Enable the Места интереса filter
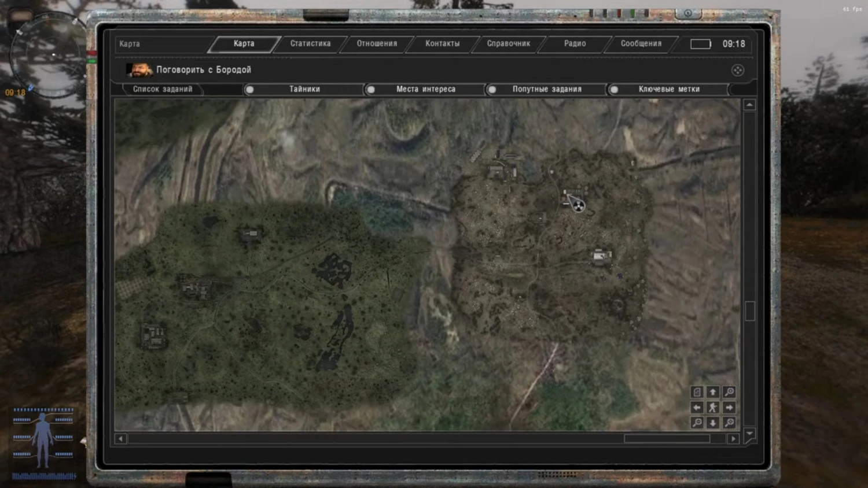Image resolution: width=868 pixels, height=488 pixels. (x=372, y=90)
